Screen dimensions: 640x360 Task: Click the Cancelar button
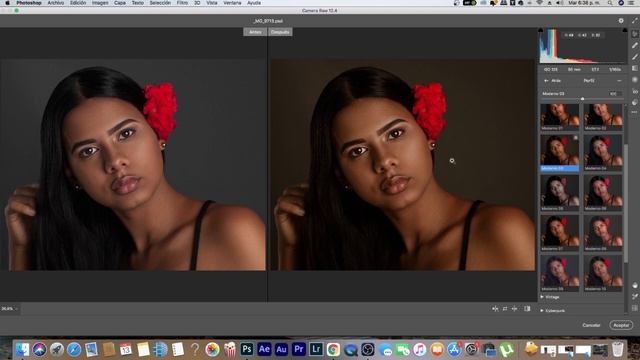pos(591,325)
